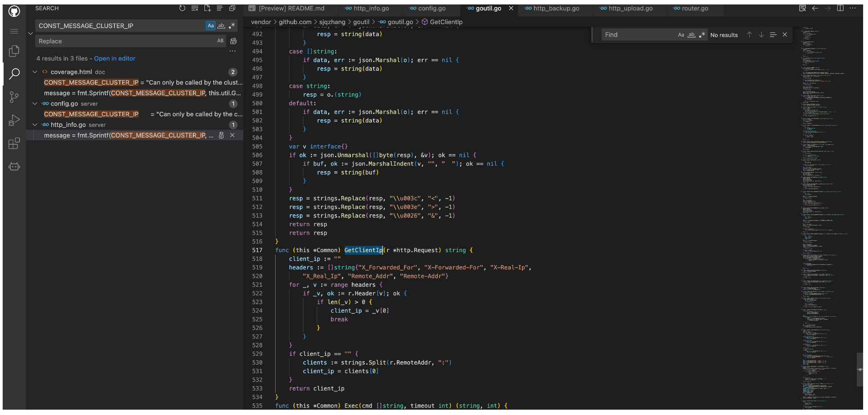This screenshot has width=868, height=415.
Task: Click the split editor icon
Action: click(840, 8)
